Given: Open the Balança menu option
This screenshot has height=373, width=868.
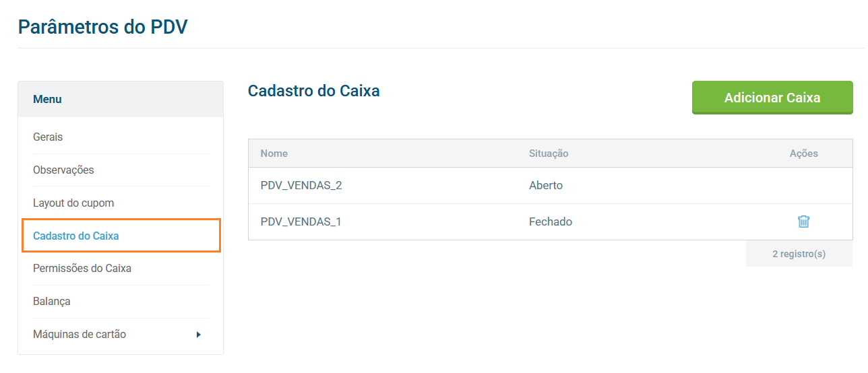Looking at the screenshot, I should (x=52, y=301).
